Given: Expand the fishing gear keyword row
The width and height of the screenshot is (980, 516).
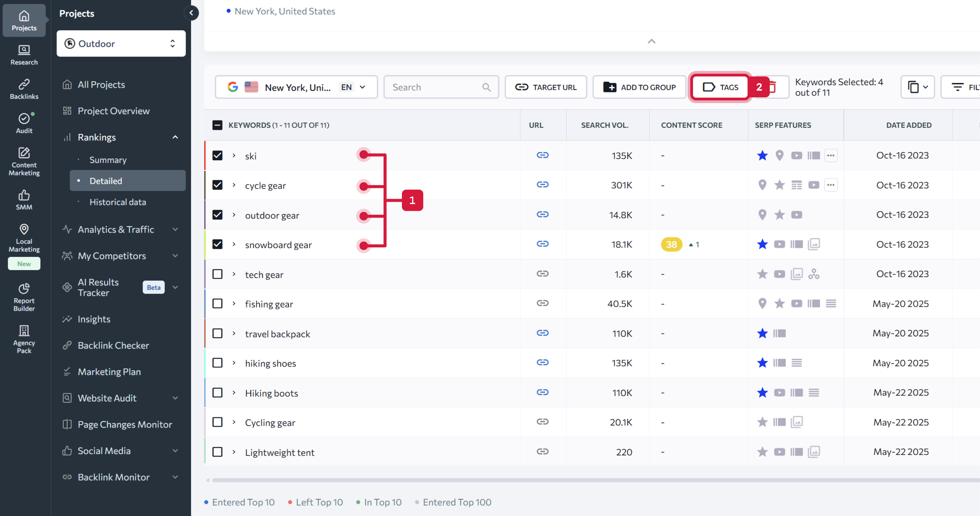Looking at the screenshot, I should pos(234,303).
